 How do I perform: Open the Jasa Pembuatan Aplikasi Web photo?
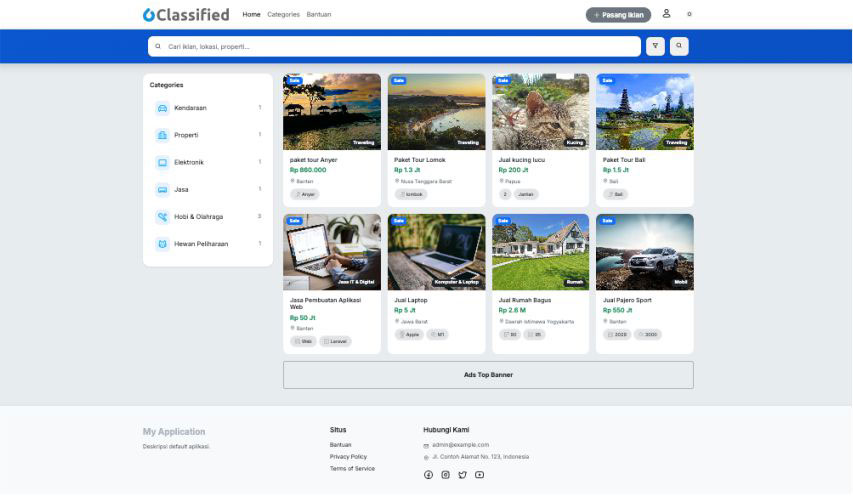pyautogui.click(x=332, y=252)
